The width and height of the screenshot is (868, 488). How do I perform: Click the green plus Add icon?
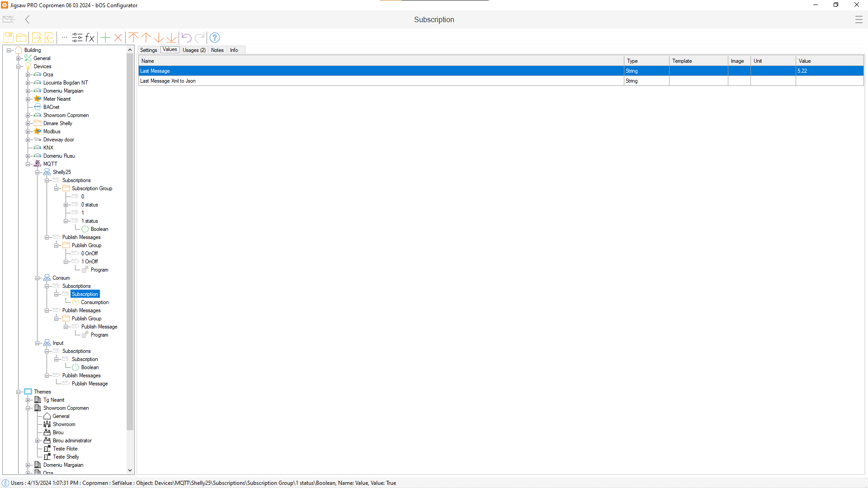click(105, 38)
